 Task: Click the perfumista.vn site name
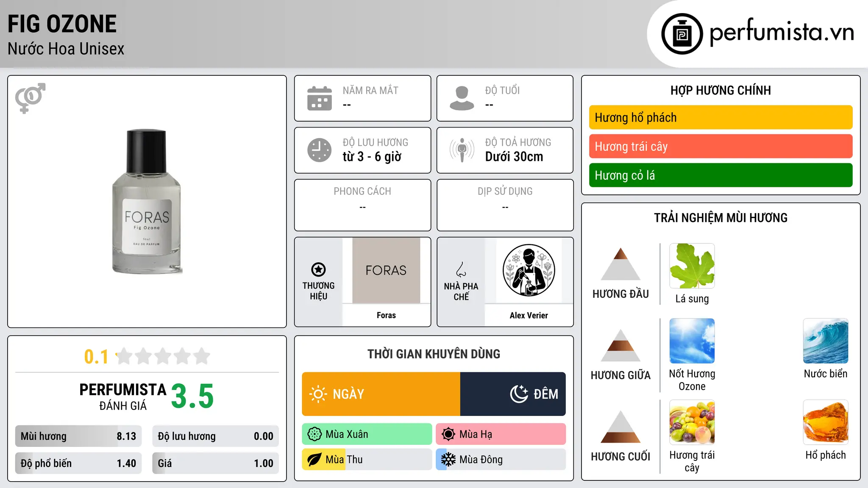[x=782, y=32]
